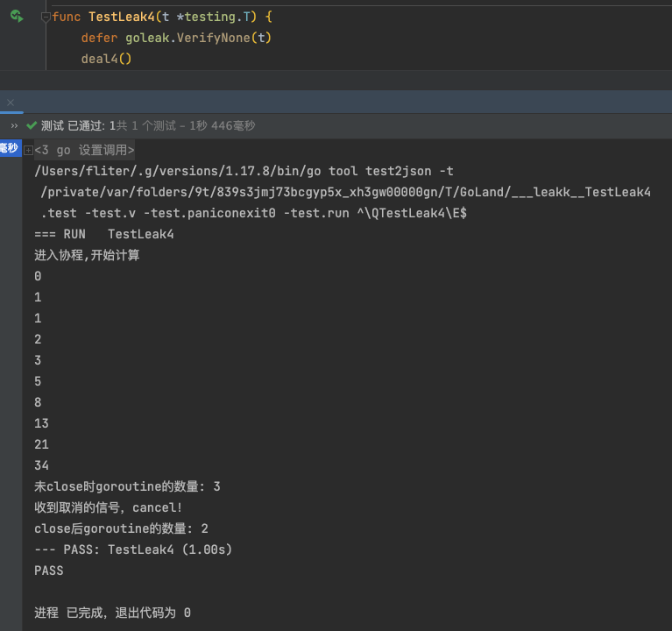This screenshot has width=672, height=631.
Task: Click the folded '<3 go 设置调用>' text
Action: (84, 150)
